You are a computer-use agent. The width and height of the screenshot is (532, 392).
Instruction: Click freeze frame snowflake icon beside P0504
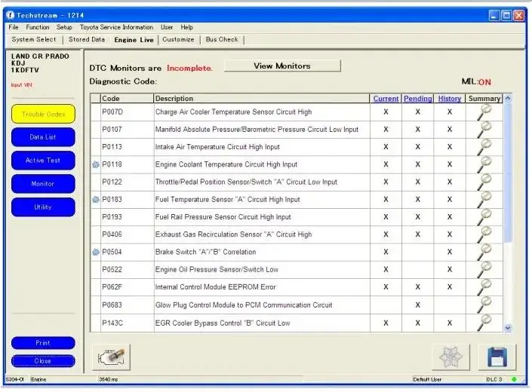[x=96, y=252]
